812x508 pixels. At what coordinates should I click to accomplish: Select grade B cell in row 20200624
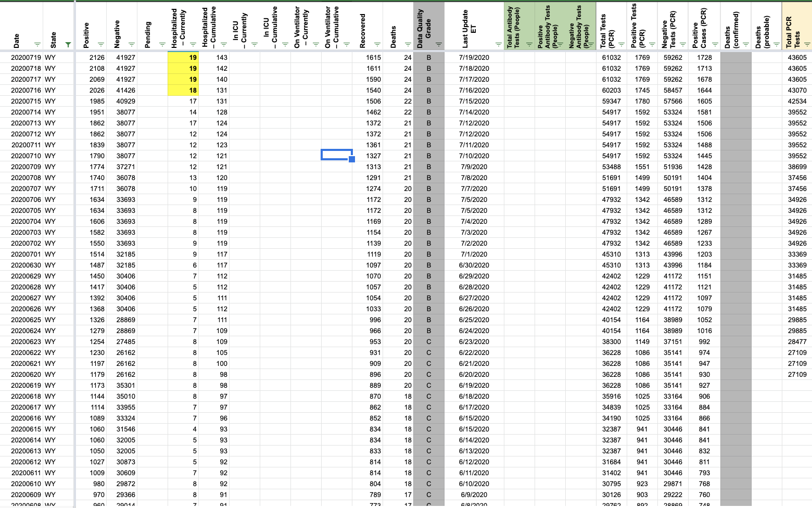pyautogui.click(x=429, y=331)
